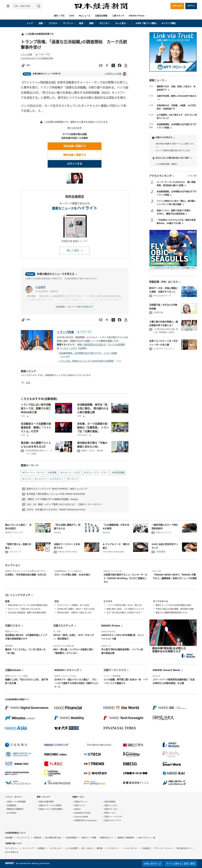Viewport: 202px width, 868px height.
Task: Click the upload share icon under headline
Action: (126, 65)
